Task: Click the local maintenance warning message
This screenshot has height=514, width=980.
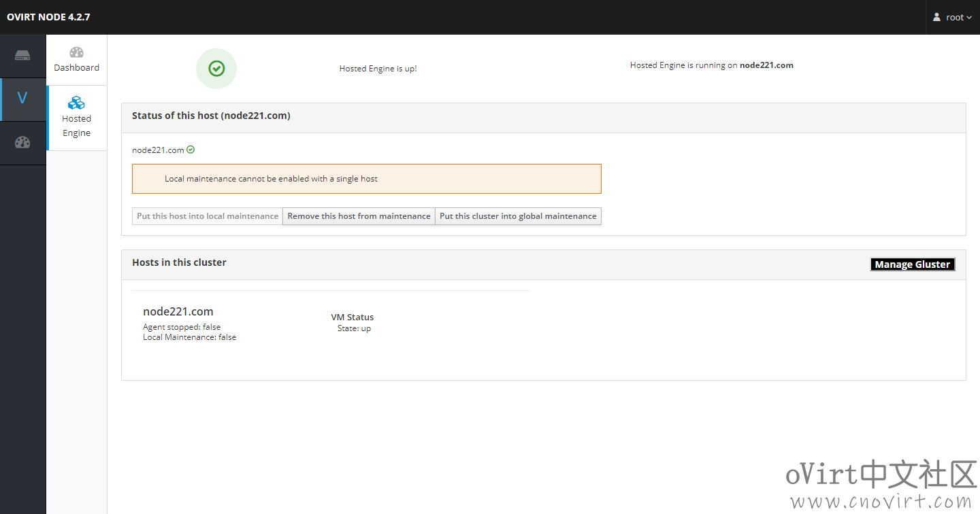Action: coord(367,179)
